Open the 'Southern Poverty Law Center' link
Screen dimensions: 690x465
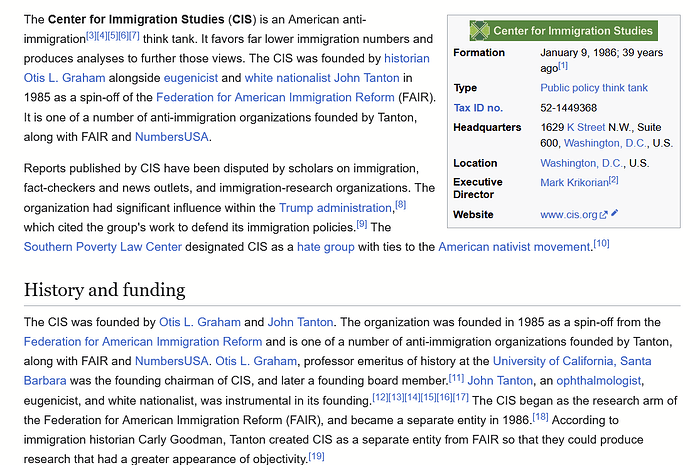pyautogui.click(x=103, y=247)
